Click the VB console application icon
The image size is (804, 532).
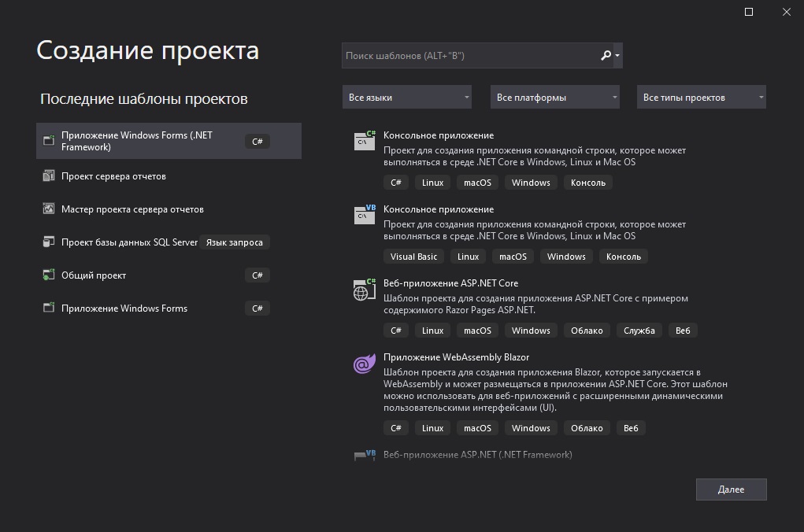365,214
